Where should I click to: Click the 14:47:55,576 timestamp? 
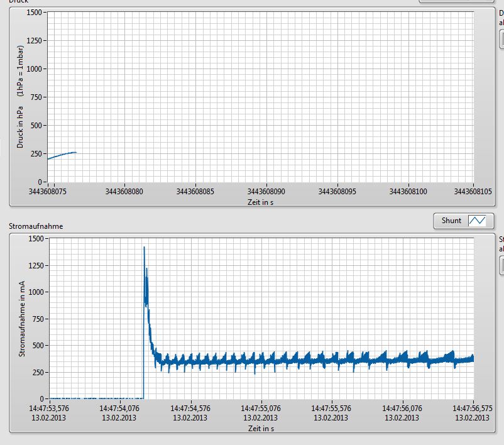(x=331, y=409)
